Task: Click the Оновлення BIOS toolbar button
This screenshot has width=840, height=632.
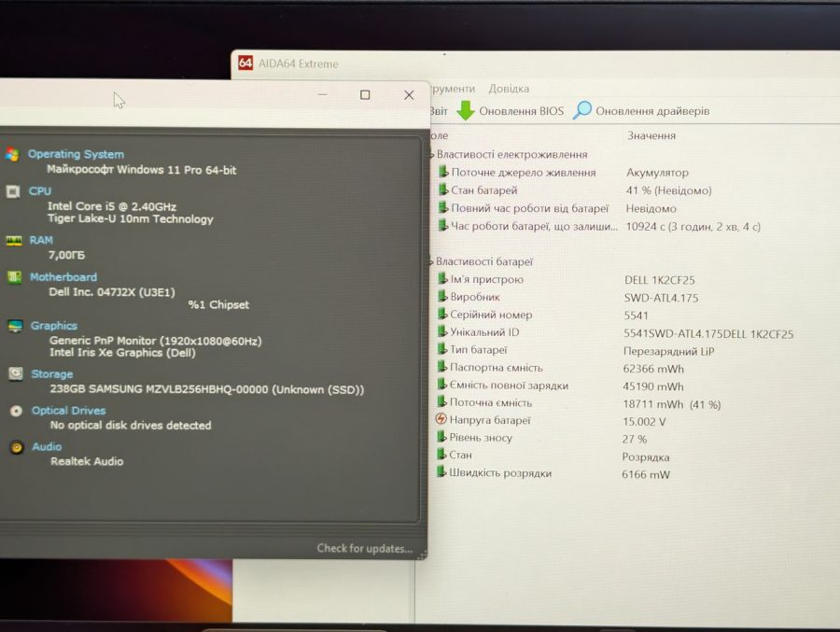Action: click(x=510, y=111)
